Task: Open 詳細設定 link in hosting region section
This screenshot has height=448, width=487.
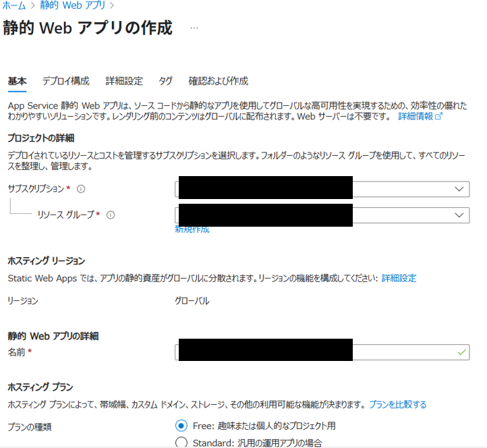Action: [399, 278]
